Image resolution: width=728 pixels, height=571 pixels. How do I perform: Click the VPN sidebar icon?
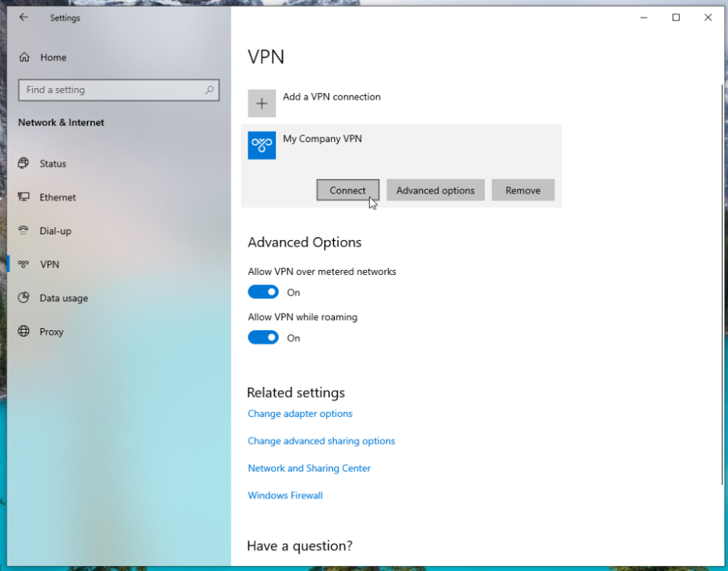coord(25,264)
